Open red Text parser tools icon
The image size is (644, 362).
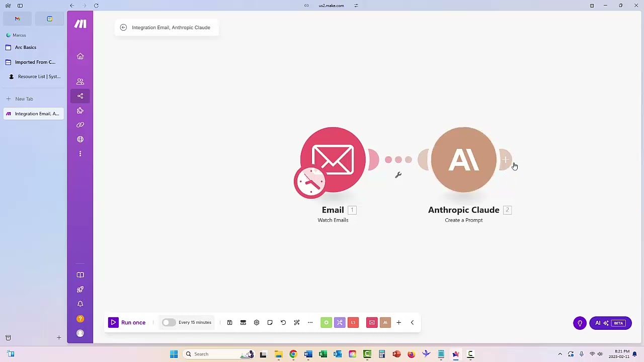point(353,323)
